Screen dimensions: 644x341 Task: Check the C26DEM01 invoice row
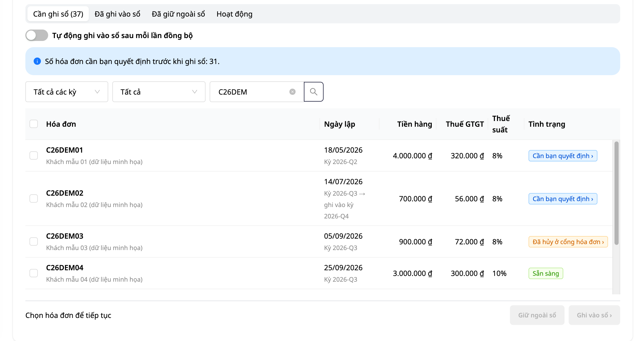(34, 155)
